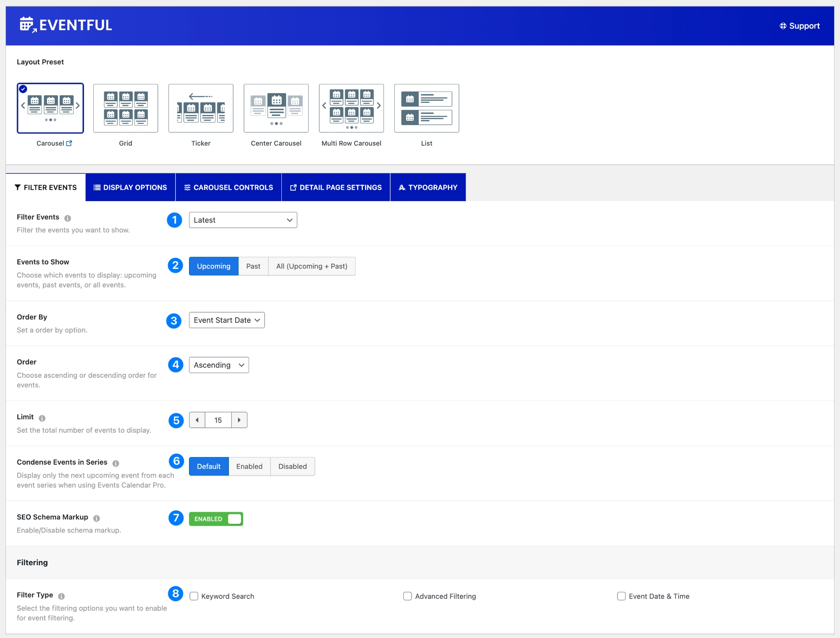Switch to the Display Options tab
Screen dimensions: 840x638
tap(130, 187)
